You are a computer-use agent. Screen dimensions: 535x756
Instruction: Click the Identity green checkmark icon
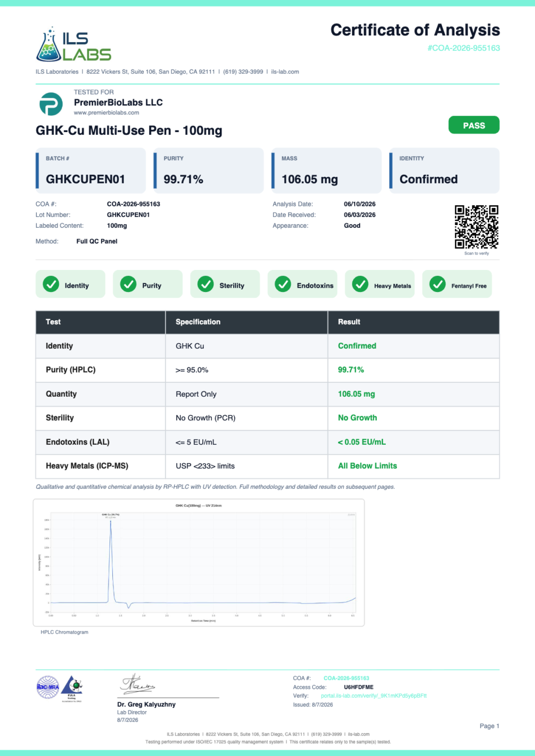click(51, 284)
